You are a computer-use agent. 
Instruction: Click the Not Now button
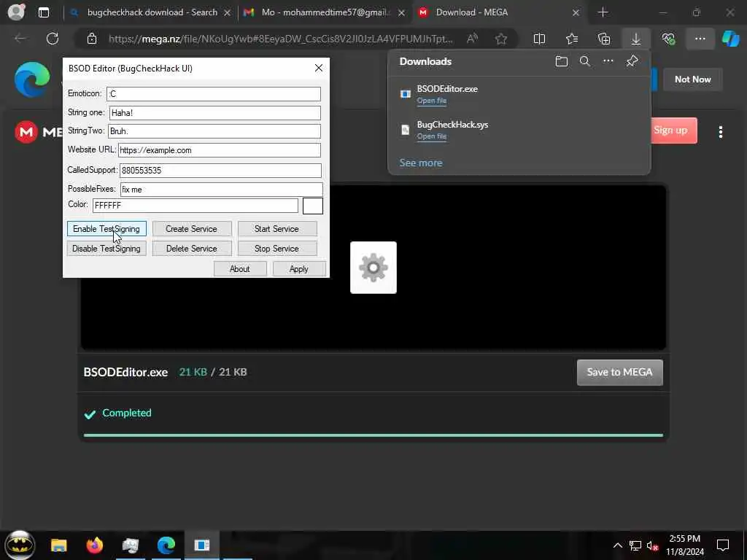[x=693, y=79]
